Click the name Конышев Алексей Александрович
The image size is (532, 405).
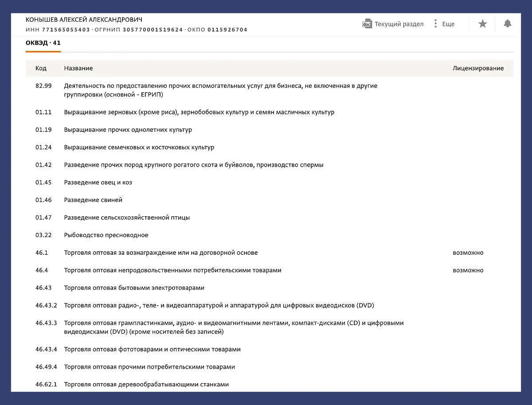click(84, 20)
